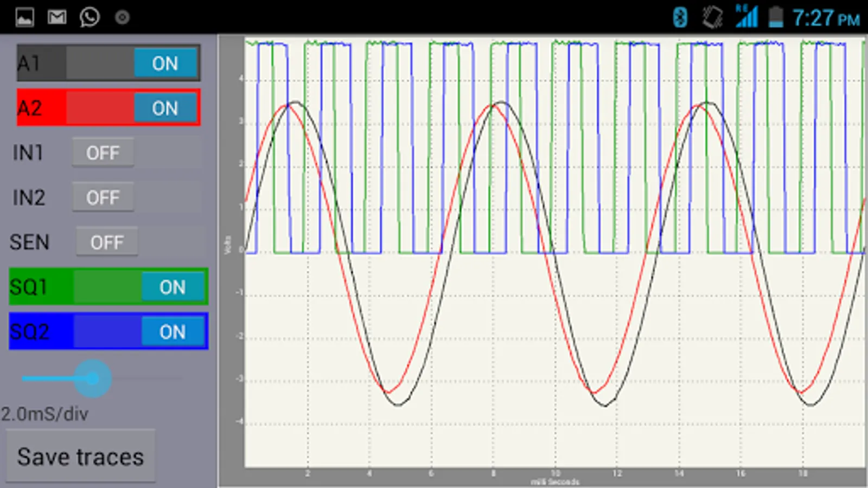The width and height of the screenshot is (868, 488).
Task: Tap the 2.0mS/div timebase label
Action: [44, 414]
